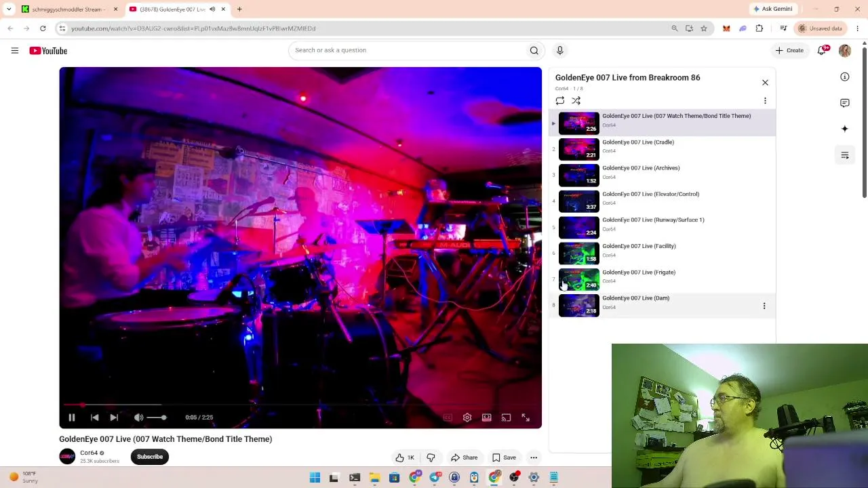This screenshot has width=868, height=488.
Task: Go to YouTube home via the logo
Action: click(x=48, y=51)
